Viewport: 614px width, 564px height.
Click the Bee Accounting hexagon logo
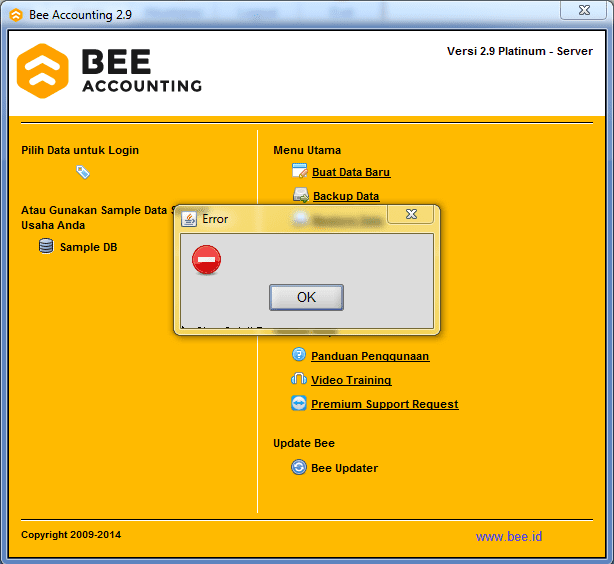(x=43, y=71)
